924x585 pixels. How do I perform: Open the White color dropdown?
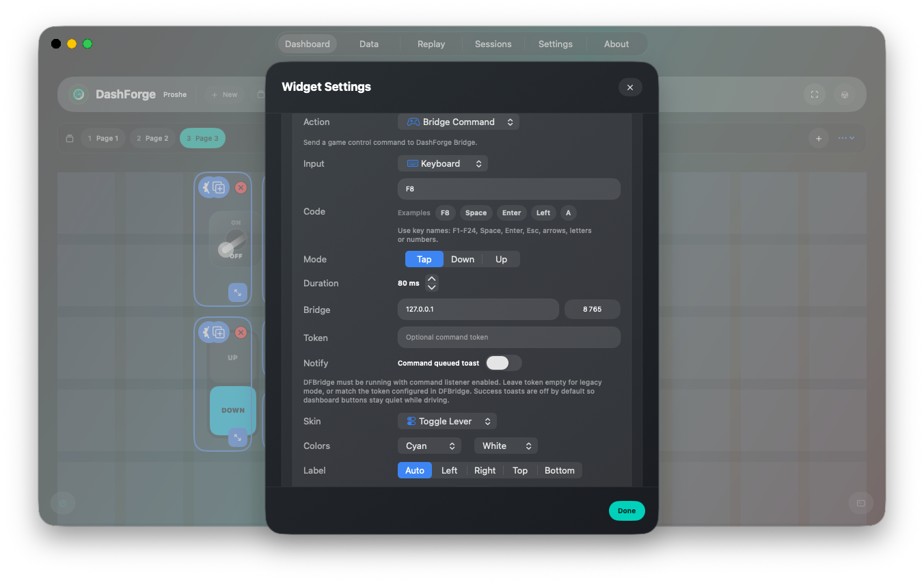point(506,446)
